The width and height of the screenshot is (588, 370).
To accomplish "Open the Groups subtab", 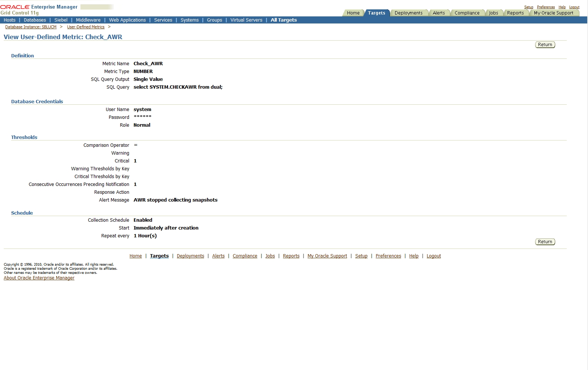I will click(x=214, y=20).
